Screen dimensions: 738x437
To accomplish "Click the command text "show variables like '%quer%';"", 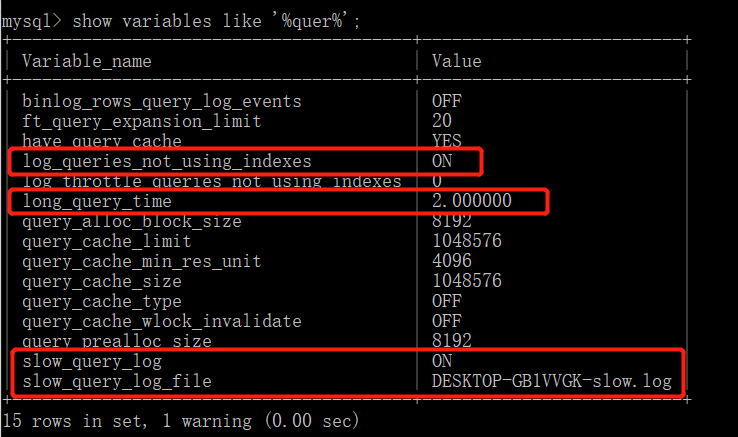I will click(216, 21).
